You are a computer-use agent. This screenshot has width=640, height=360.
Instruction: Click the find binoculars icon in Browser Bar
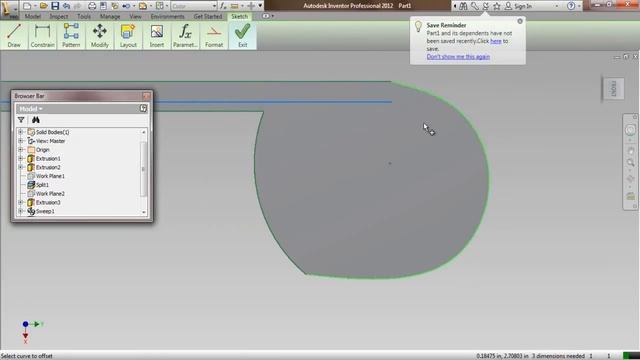(36, 120)
